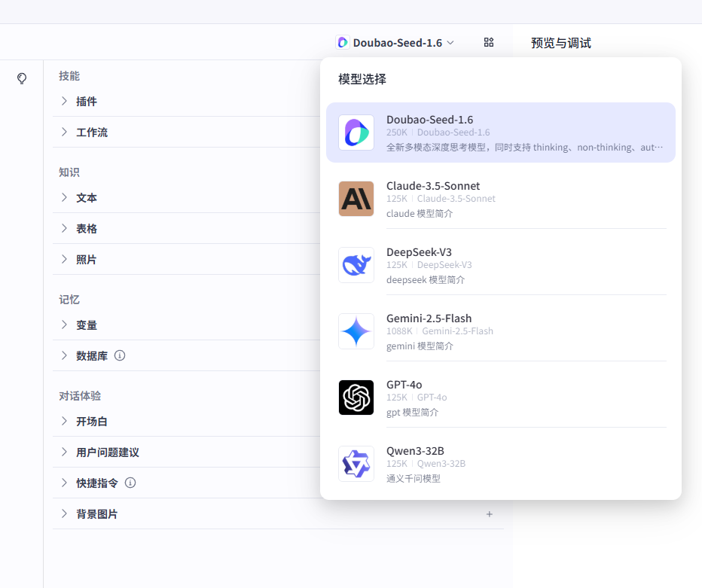Image resolution: width=702 pixels, height=588 pixels.
Task: Click the 技能 section label
Action: pos(69,76)
